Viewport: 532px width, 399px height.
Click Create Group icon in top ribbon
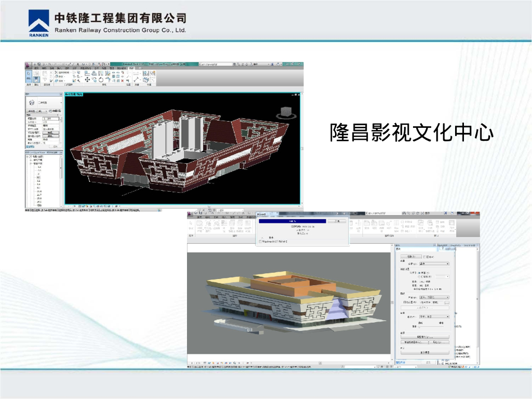152,73
